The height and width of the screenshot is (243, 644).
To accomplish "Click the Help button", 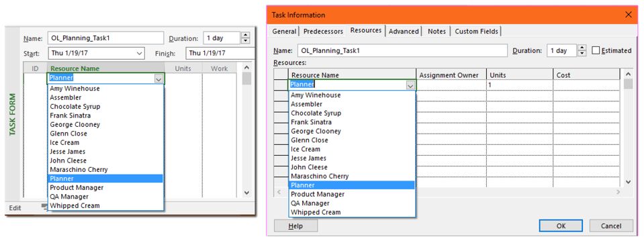I will pos(295,226).
